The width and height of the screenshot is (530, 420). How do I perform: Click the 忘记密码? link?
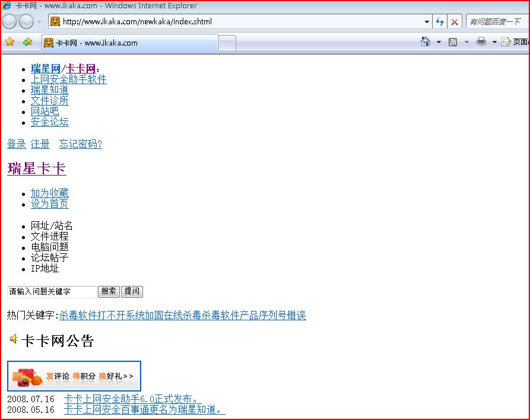[x=81, y=144]
